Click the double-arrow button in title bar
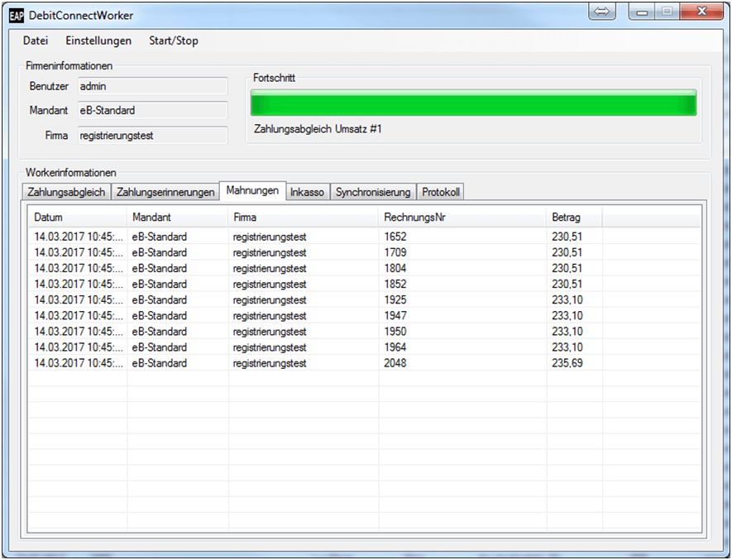This screenshot has height=560, width=732. click(x=603, y=13)
